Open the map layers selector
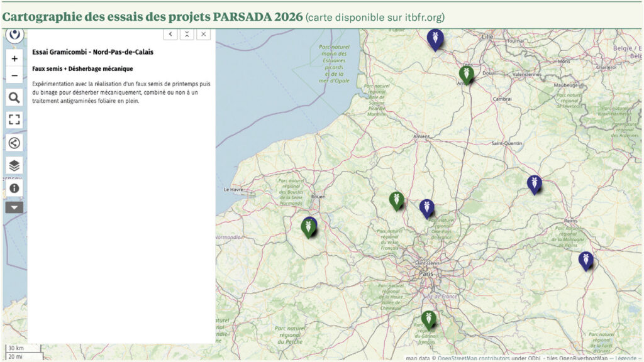The height and width of the screenshot is (362, 644). coord(14,165)
